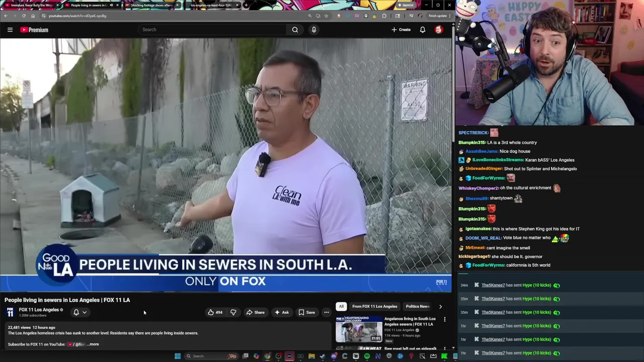Open the Create menu button
Screen dimensions: 644x362
pos(401,30)
